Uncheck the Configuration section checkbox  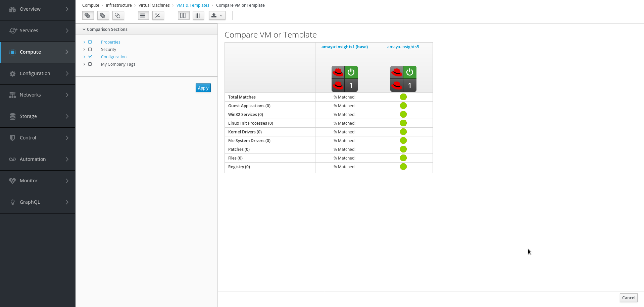tap(90, 57)
